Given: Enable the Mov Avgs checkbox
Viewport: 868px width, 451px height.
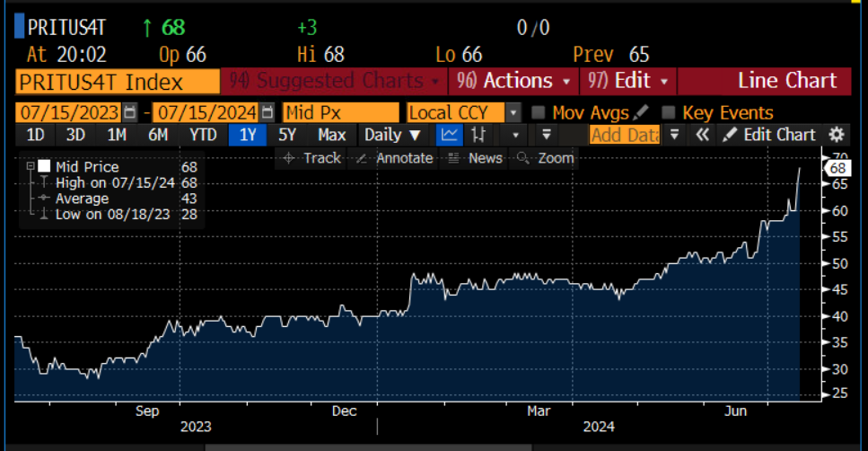Looking at the screenshot, I should [539, 113].
